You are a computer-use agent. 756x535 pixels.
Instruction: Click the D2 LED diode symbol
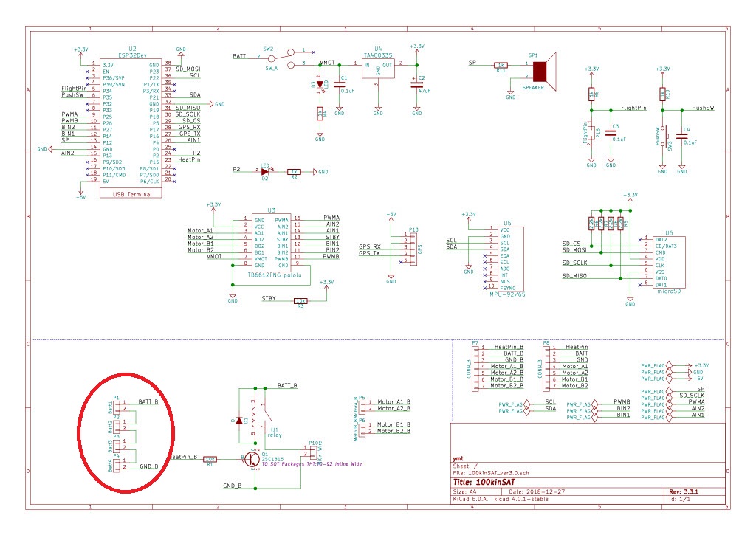tap(264, 171)
